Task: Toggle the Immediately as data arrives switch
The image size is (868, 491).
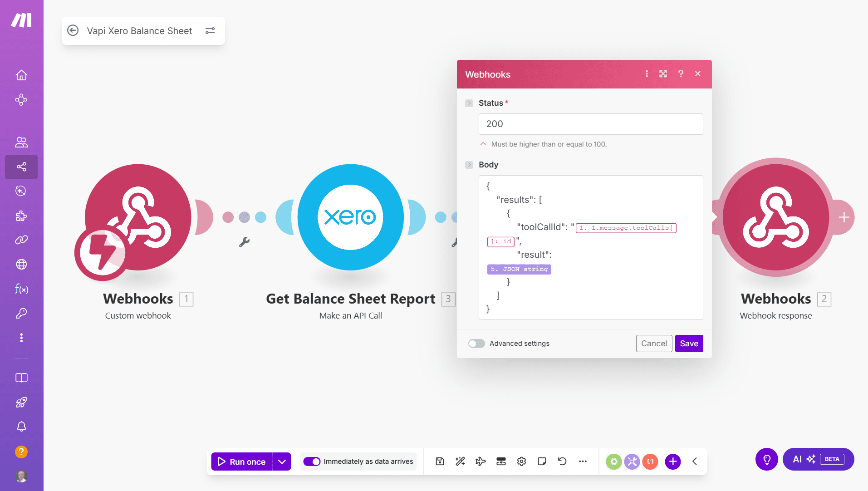Action: click(x=312, y=462)
